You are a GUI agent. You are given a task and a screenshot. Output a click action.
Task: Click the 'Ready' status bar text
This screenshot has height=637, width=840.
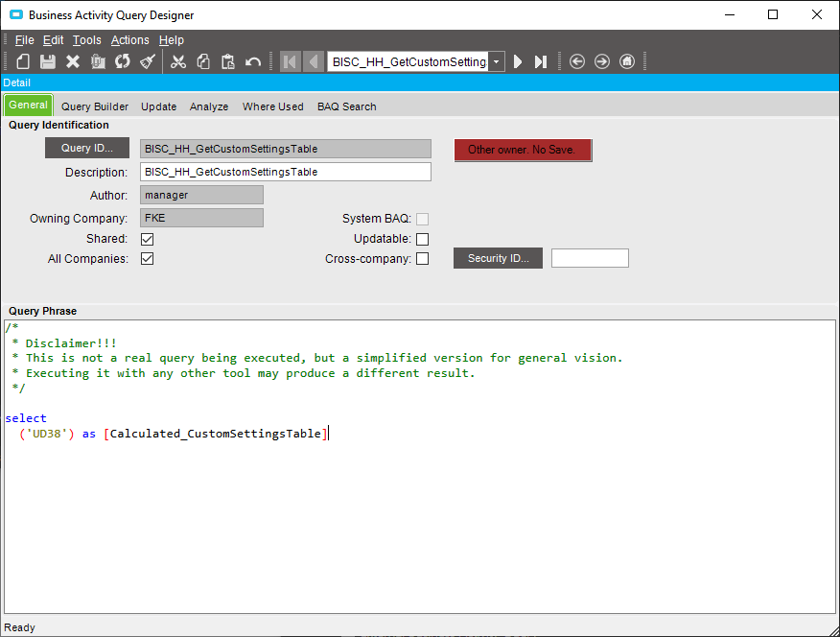point(20,627)
